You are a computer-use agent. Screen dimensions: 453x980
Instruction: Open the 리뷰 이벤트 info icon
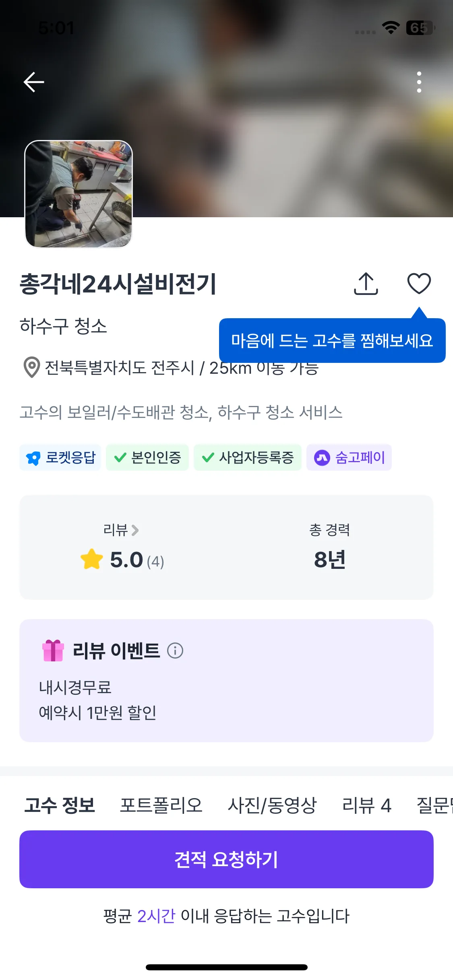pyautogui.click(x=175, y=651)
